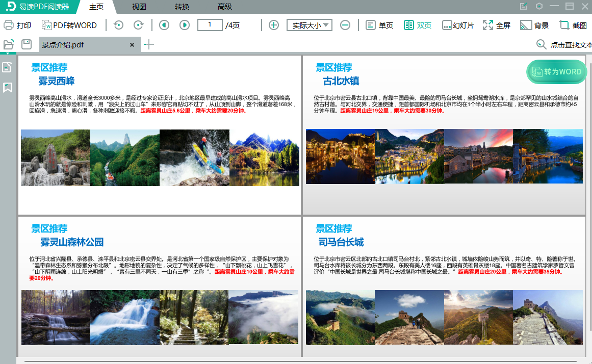Open the 高级 tab
592x364 pixels.
[225, 7]
